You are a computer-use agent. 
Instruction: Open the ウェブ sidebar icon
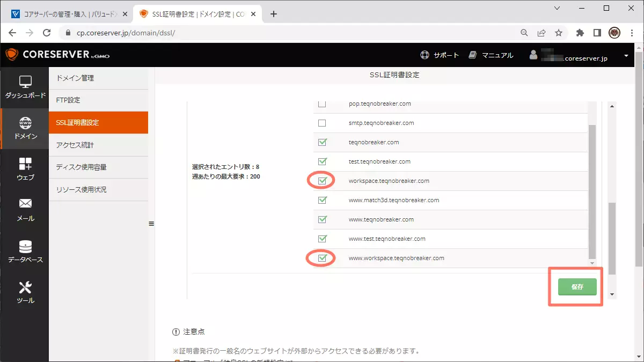(25, 164)
